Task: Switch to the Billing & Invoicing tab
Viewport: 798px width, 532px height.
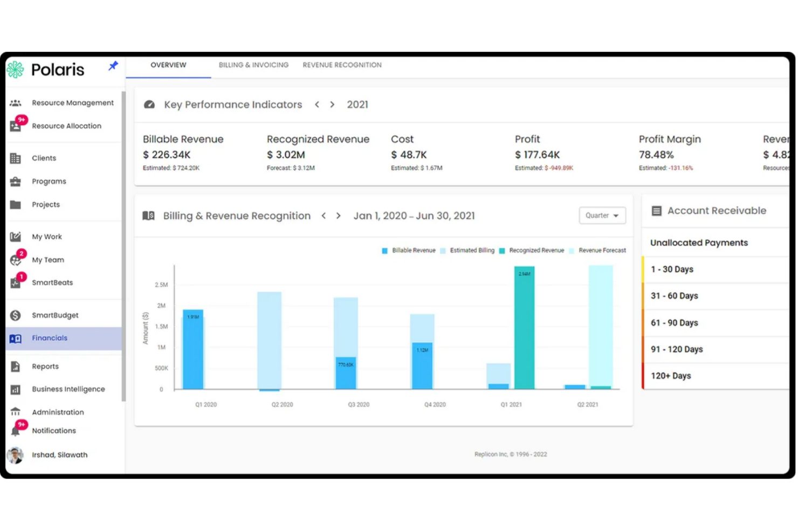Action: 253,65
